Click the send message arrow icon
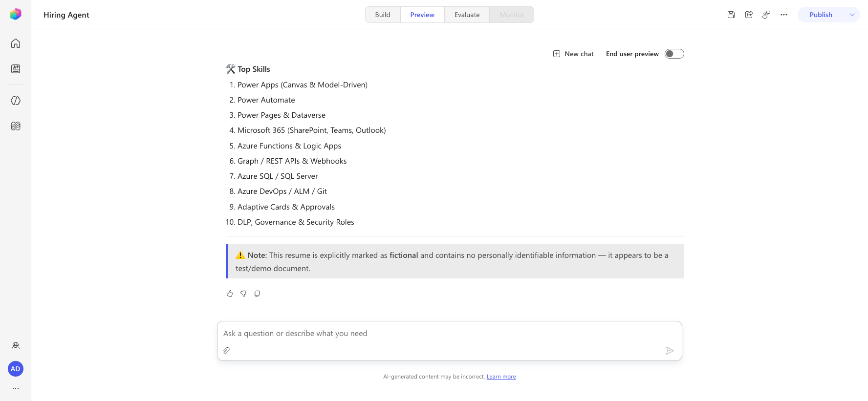Screen dimensions: 868x401 point(670,351)
